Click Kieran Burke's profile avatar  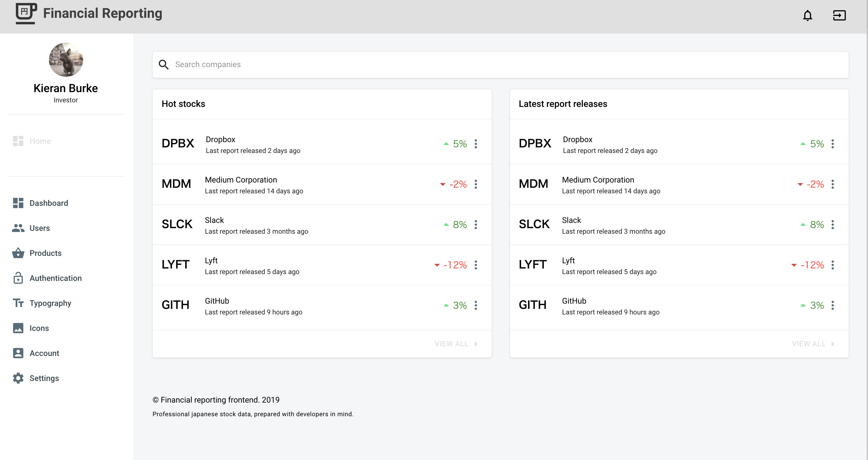(x=66, y=59)
